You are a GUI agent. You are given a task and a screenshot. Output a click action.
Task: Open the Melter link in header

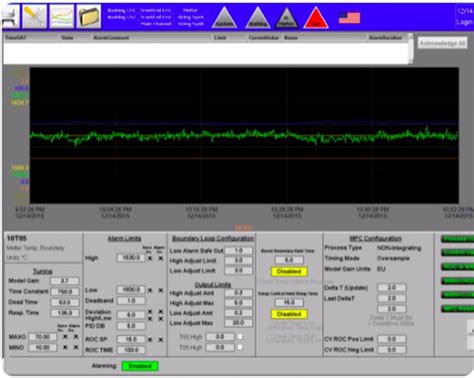pyautogui.click(x=190, y=10)
